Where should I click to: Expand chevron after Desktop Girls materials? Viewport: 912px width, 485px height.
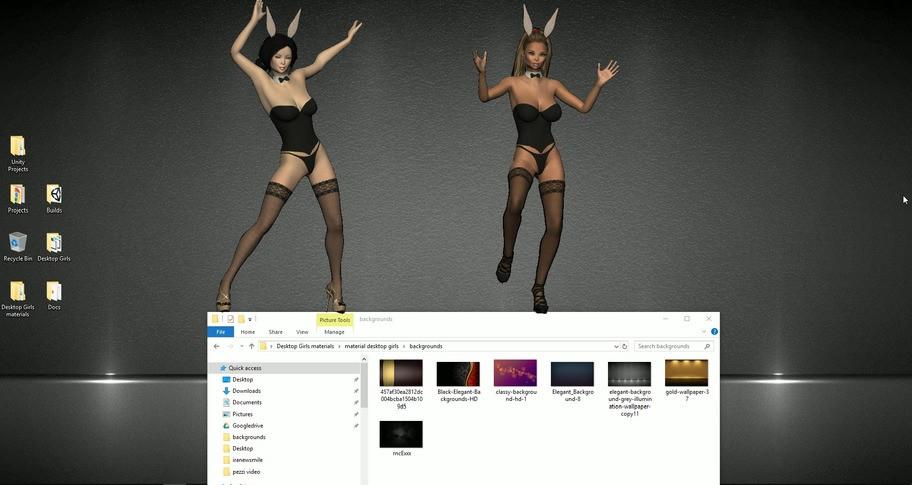coord(340,346)
